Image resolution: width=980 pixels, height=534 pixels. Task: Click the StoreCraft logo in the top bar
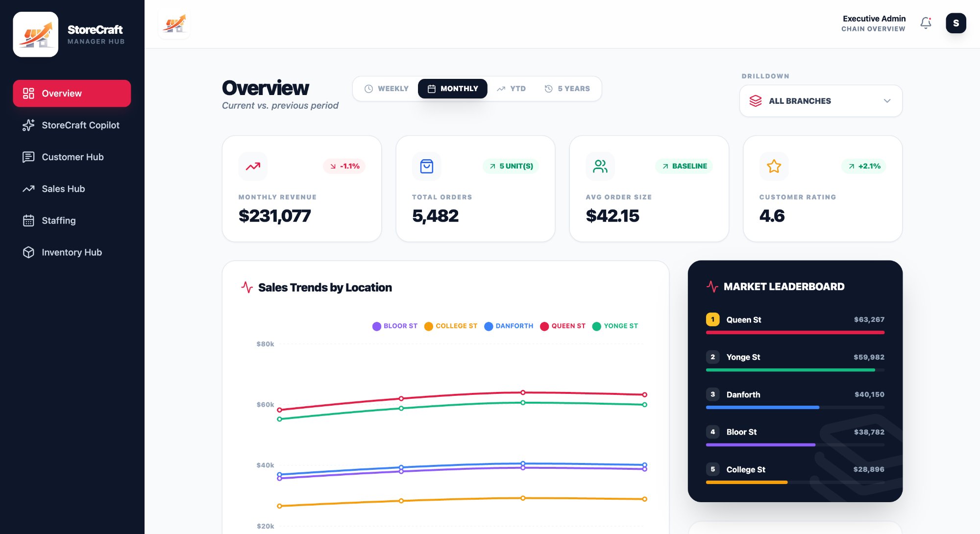[x=174, y=23]
